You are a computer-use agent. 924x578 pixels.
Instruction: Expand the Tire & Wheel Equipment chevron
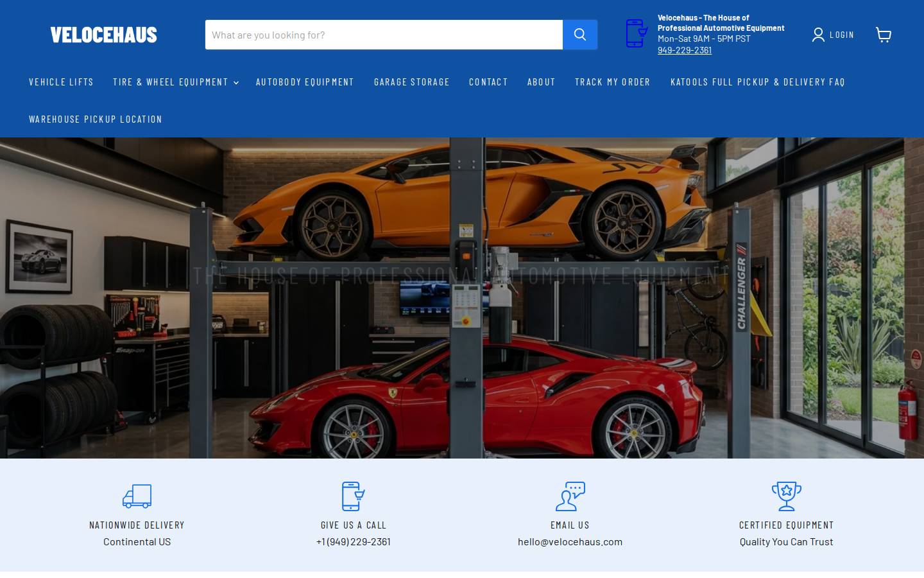tap(236, 82)
